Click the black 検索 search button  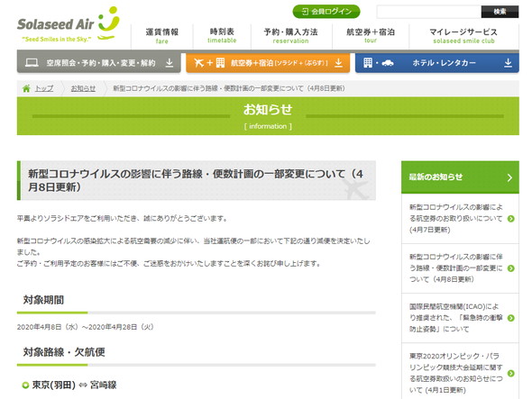click(x=500, y=12)
